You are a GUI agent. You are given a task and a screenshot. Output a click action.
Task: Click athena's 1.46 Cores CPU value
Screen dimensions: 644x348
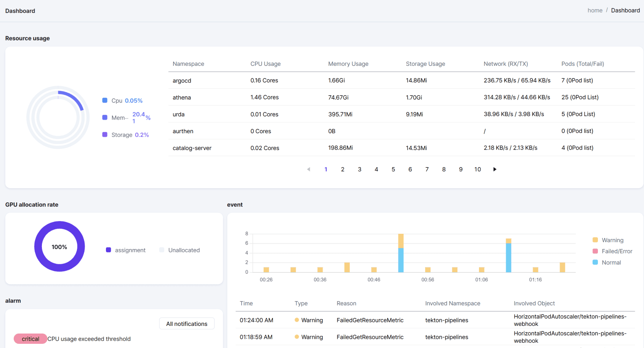(264, 97)
